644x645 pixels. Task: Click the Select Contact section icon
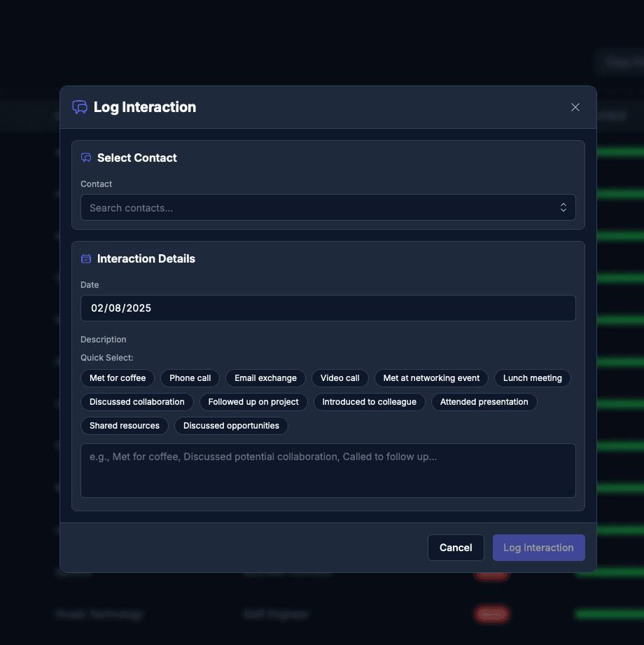pyautogui.click(x=86, y=158)
